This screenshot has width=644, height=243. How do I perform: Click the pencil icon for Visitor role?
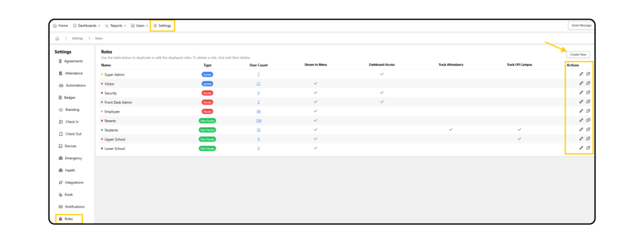(x=580, y=83)
